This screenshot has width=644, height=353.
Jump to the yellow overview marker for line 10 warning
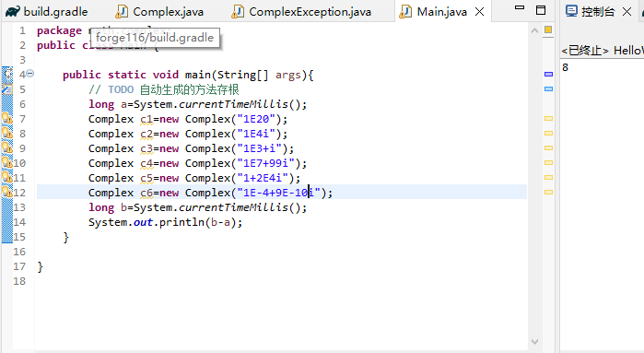548,163
